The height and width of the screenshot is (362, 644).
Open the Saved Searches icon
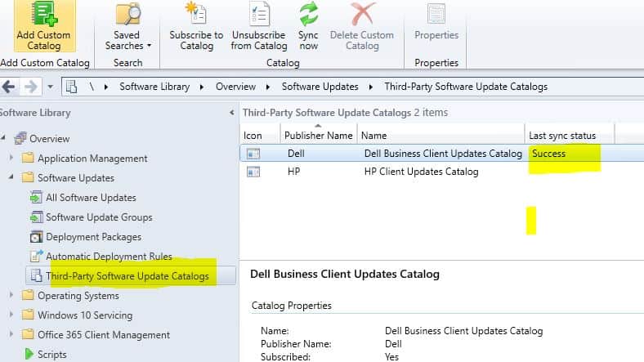(x=127, y=14)
